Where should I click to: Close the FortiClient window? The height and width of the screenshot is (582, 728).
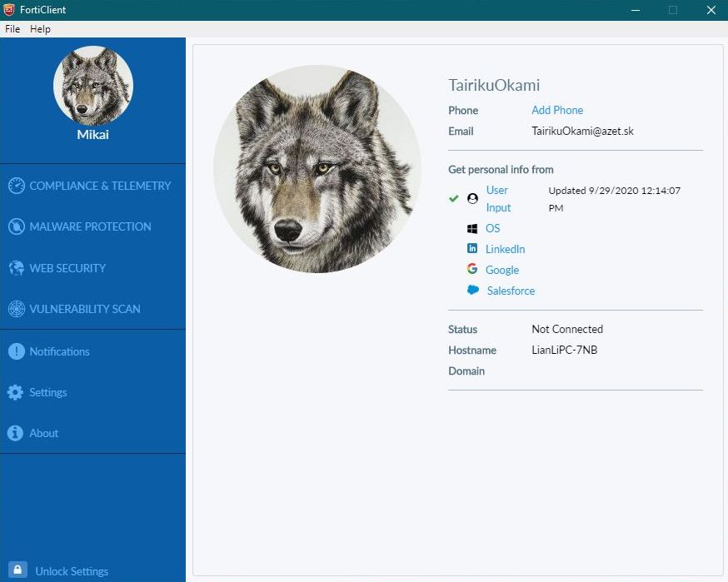point(711,10)
